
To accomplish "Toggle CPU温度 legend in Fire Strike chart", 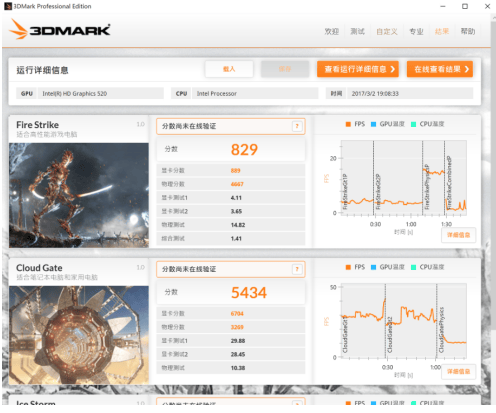I will click(x=428, y=124).
